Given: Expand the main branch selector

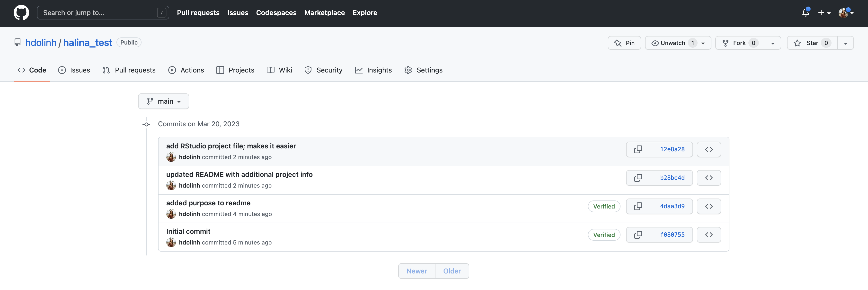Looking at the screenshot, I should (x=163, y=101).
